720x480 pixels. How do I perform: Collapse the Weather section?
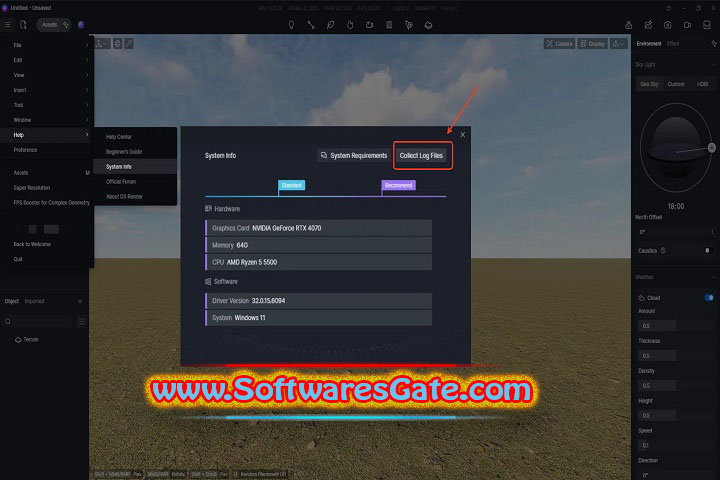click(714, 277)
